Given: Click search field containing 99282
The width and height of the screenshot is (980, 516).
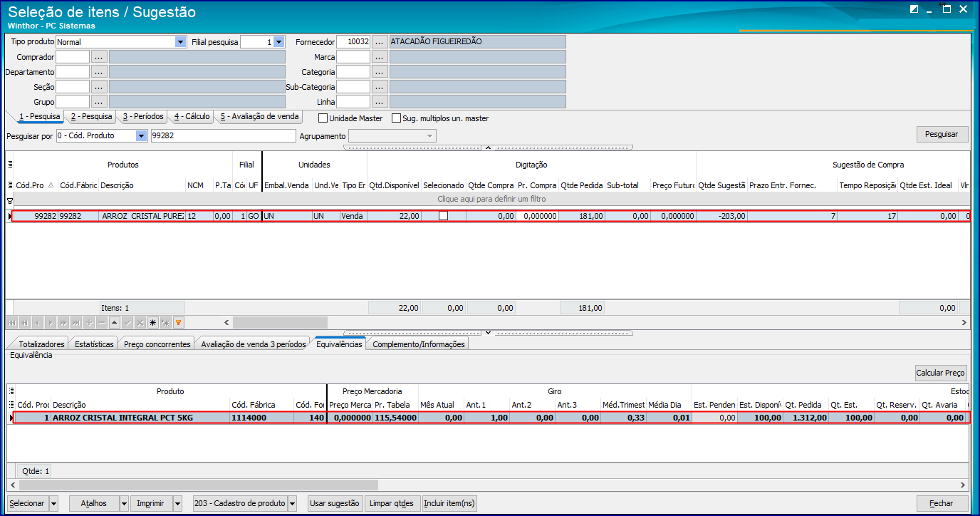Looking at the screenshot, I should click(x=223, y=136).
